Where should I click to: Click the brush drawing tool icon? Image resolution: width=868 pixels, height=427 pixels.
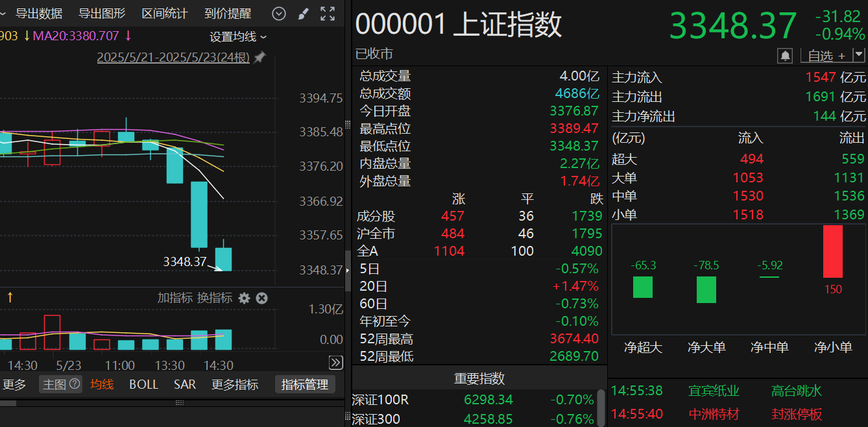(302, 13)
